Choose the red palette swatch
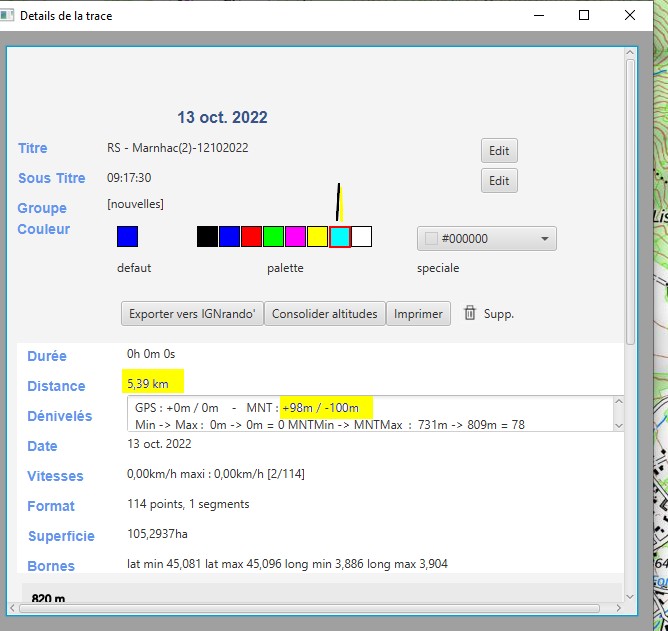Viewport: 668px width, 631px height. (251, 237)
